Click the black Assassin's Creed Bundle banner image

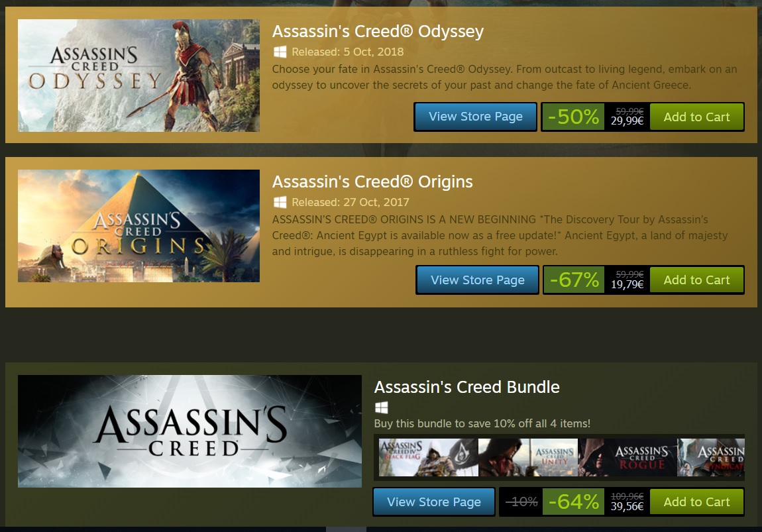pyautogui.click(x=190, y=431)
